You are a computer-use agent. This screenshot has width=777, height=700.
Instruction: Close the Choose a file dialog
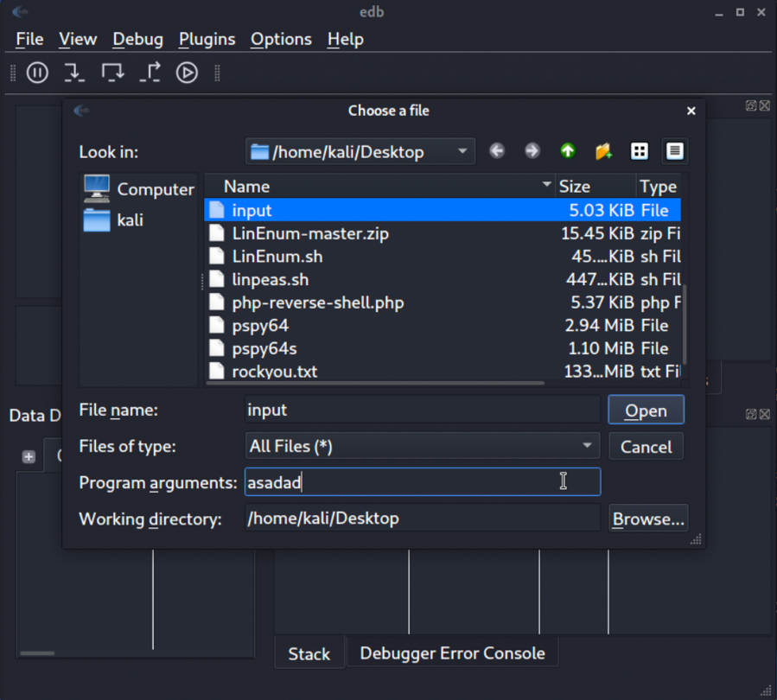[691, 111]
